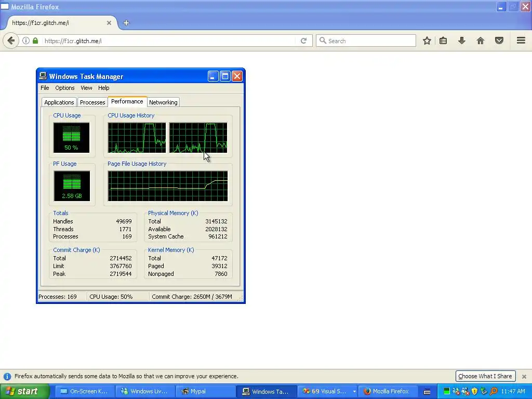This screenshot has height=399, width=532.
Task: Open the Windows Start menu
Action: coord(24,391)
